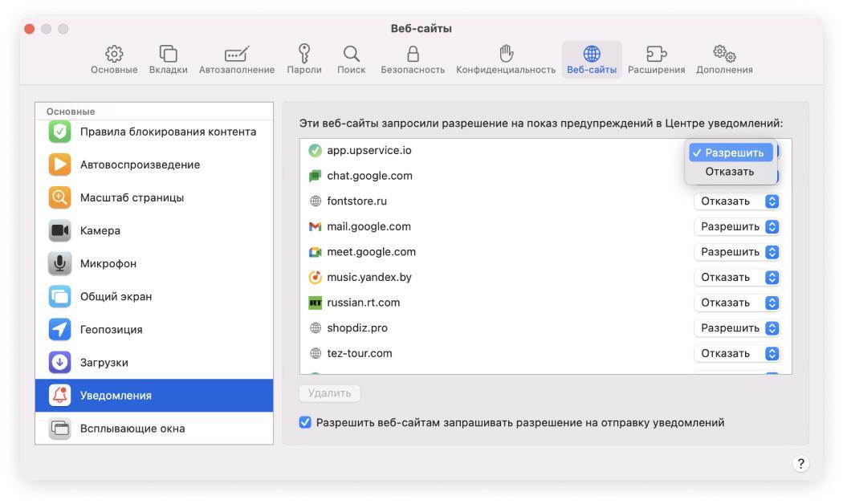Open the permission dropdown for mail.google.com
Viewport: 843px width, 504px height.
click(737, 226)
